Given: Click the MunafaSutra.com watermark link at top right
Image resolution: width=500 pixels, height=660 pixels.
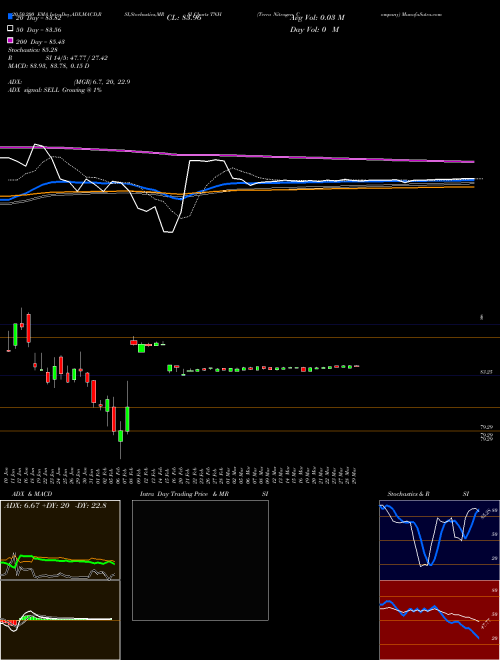Looking at the screenshot, I should point(421,14).
